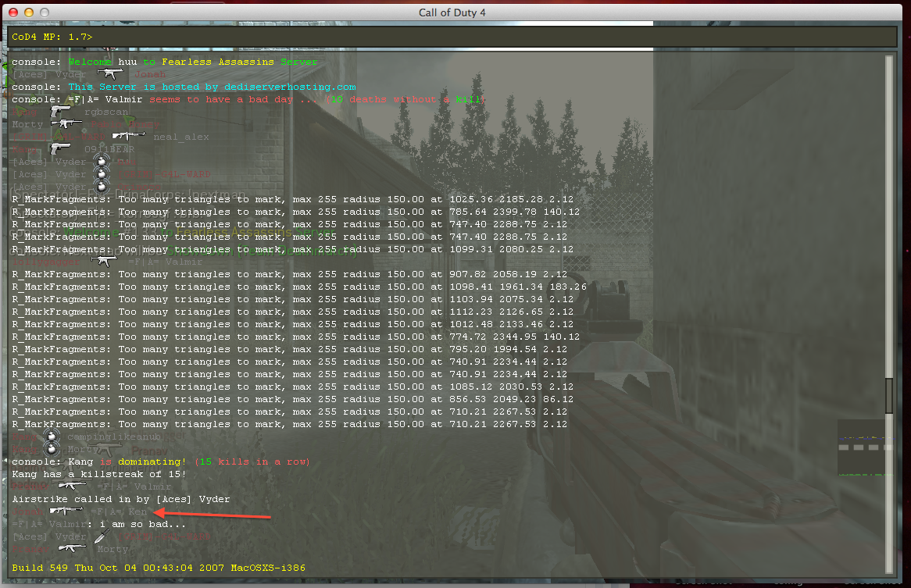Click 'Kang has a killstreak of 15!' line
Screen dimensions: 911x588
(x=99, y=474)
